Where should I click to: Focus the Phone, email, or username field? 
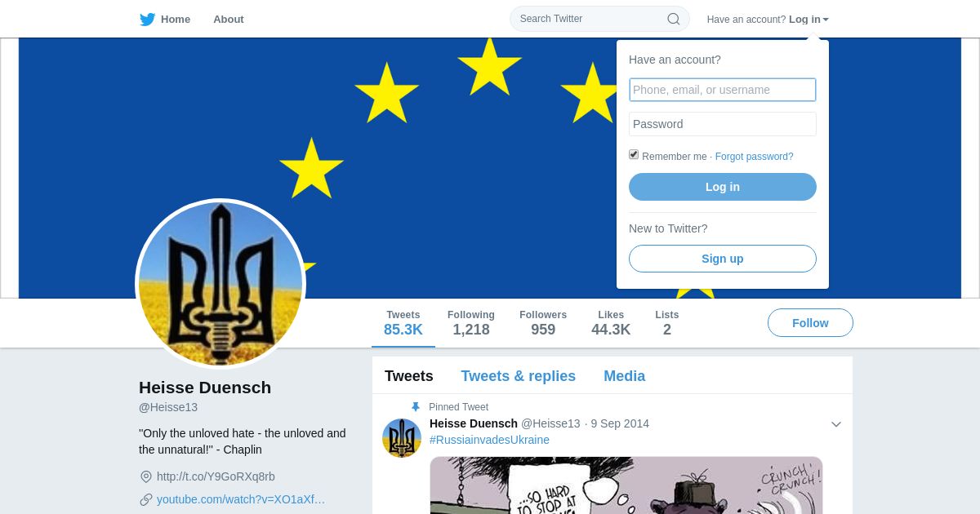click(723, 90)
